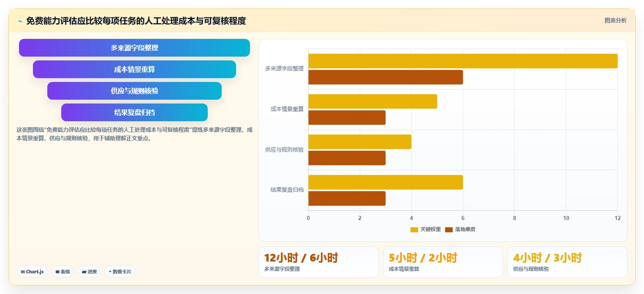Click the 成本情景重算 chart axis label
Viewport: 644px width, 294px height.
click(287, 109)
